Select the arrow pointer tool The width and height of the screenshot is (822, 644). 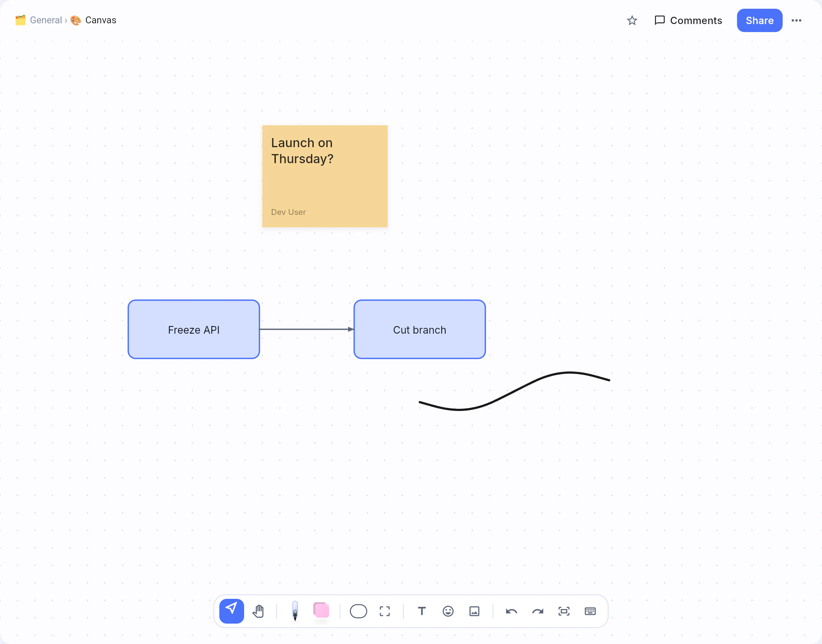(x=231, y=611)
